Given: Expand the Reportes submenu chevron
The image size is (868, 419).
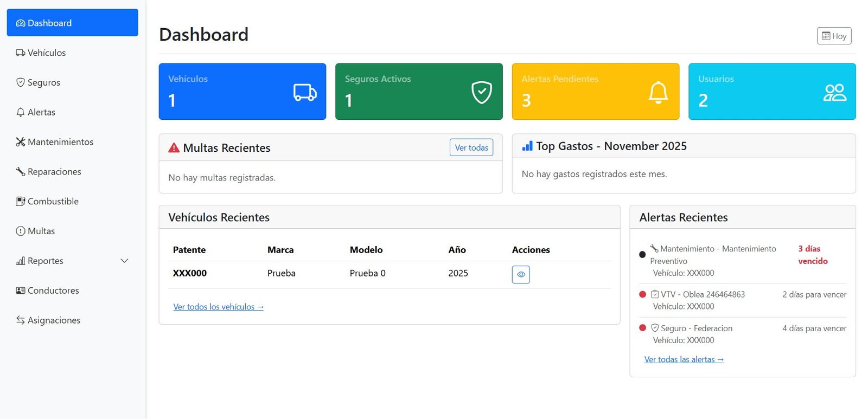Looking at the screenshot, I should pos(124,261).
